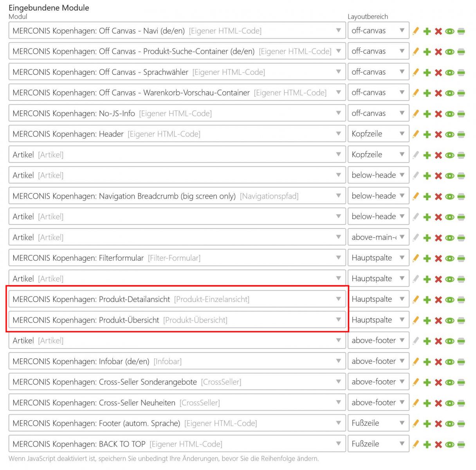Click the drag handle of Produkt-Übersicht row
Viewport: 476px width, 470px height.
(461, 321)
